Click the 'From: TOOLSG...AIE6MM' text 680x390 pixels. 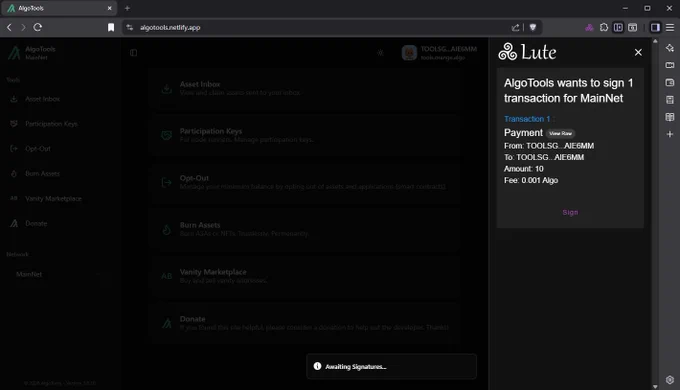point(549,146)
